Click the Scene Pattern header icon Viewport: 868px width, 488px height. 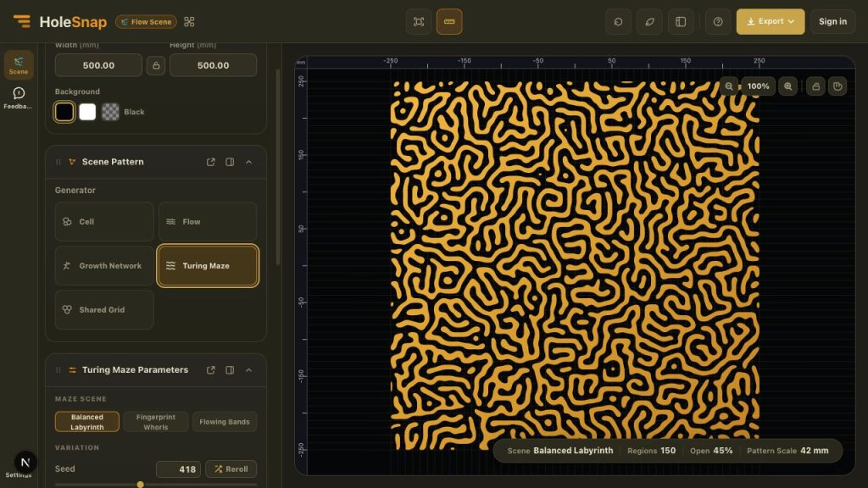[72, 162]
